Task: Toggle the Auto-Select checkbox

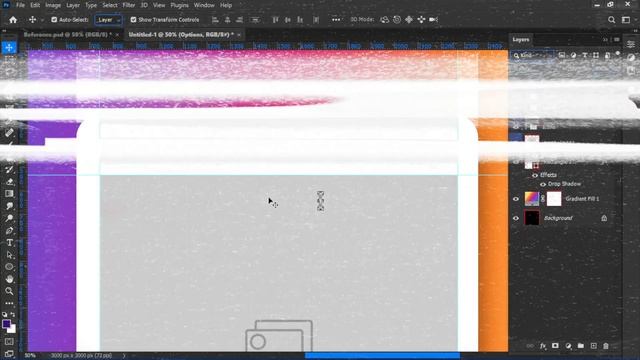Action: (x=54, y=20)
